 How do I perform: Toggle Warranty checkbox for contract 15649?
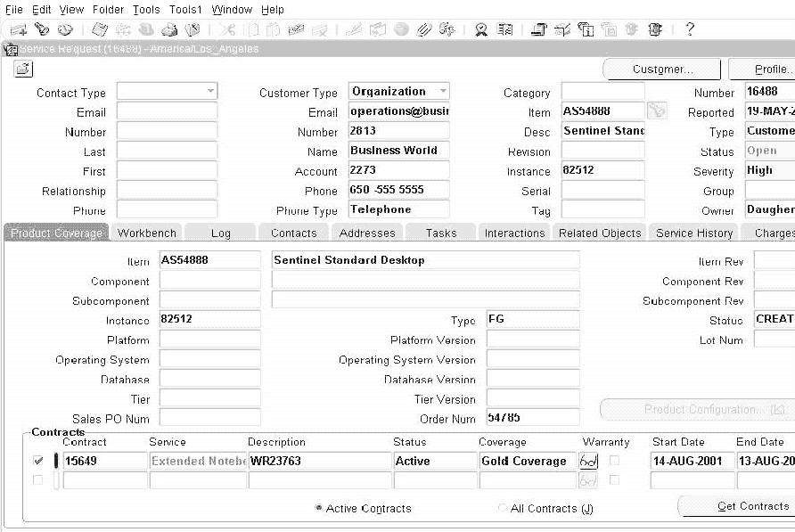coord(614,461)
